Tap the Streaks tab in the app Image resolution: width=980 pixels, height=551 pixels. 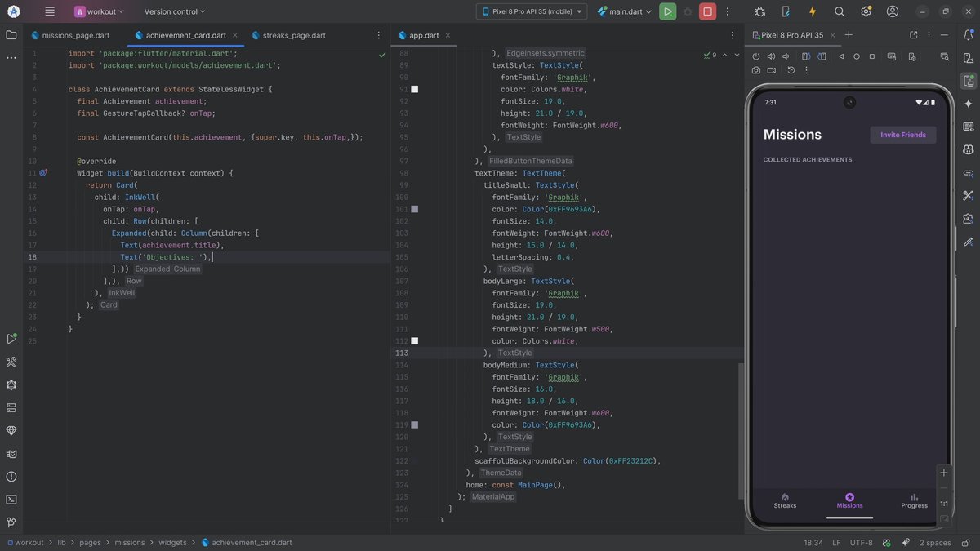pos(785,500)
